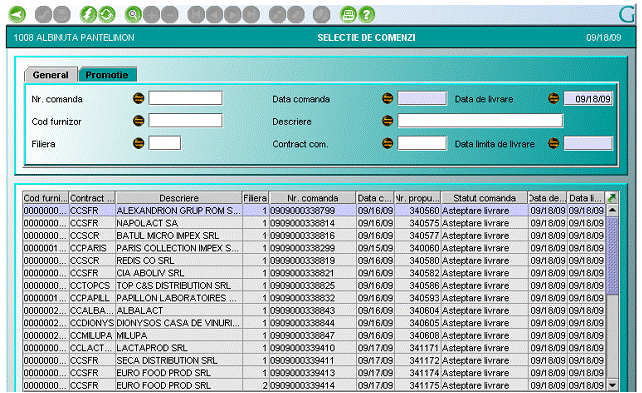Screen dimensions: 642x393
Task: Focus the Filiera input field
Action: pyautogui.click(x=165, y=143)
